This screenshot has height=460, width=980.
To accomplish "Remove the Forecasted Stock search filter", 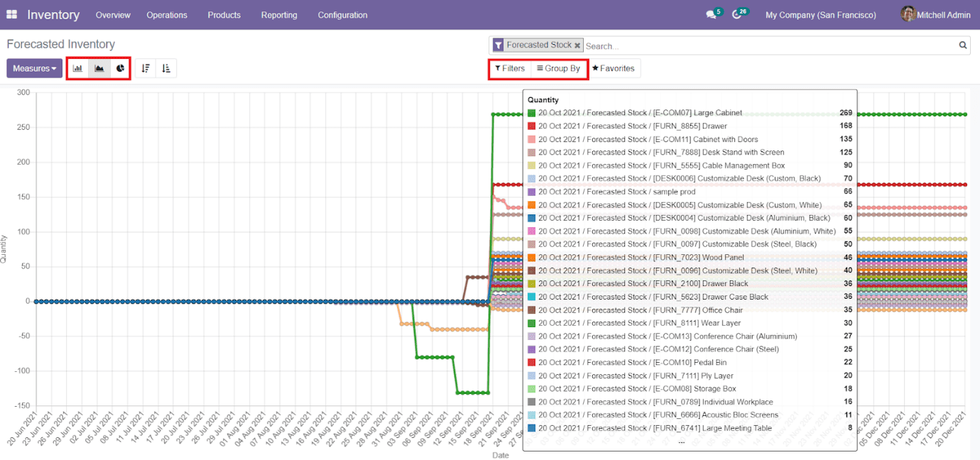I will pos(577,44).
